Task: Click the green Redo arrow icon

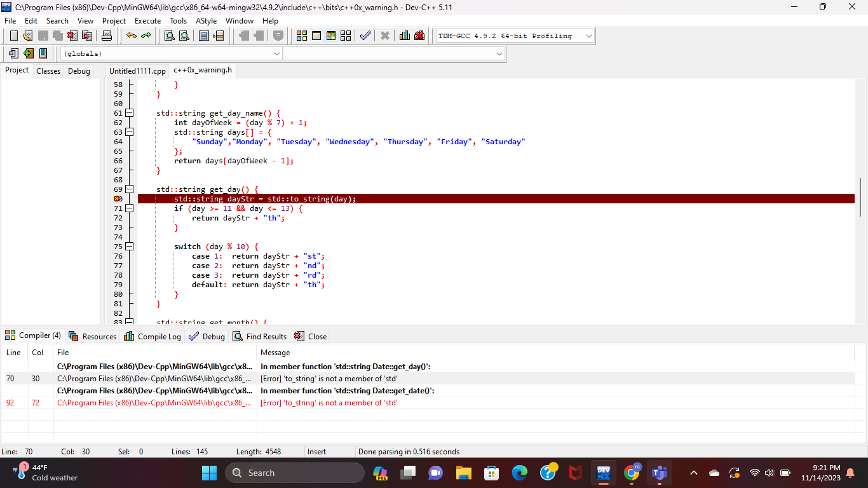Action: click(146, 36)
